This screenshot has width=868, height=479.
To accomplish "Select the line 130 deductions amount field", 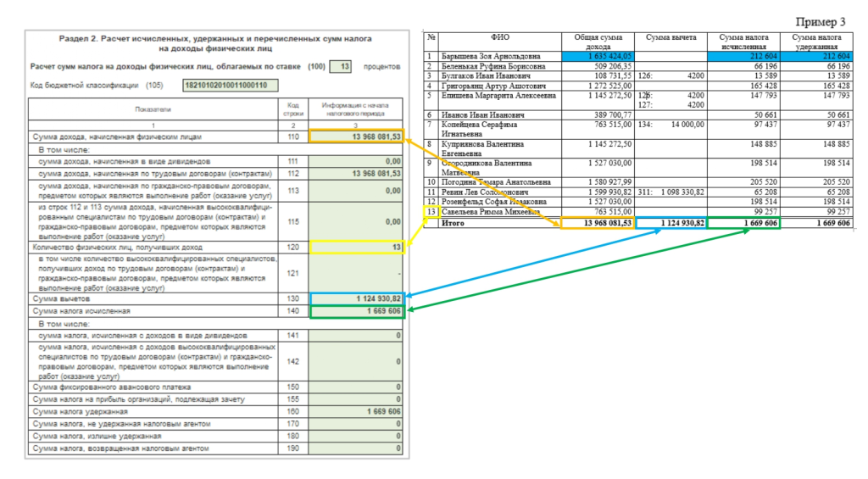I will coord(356,299).
